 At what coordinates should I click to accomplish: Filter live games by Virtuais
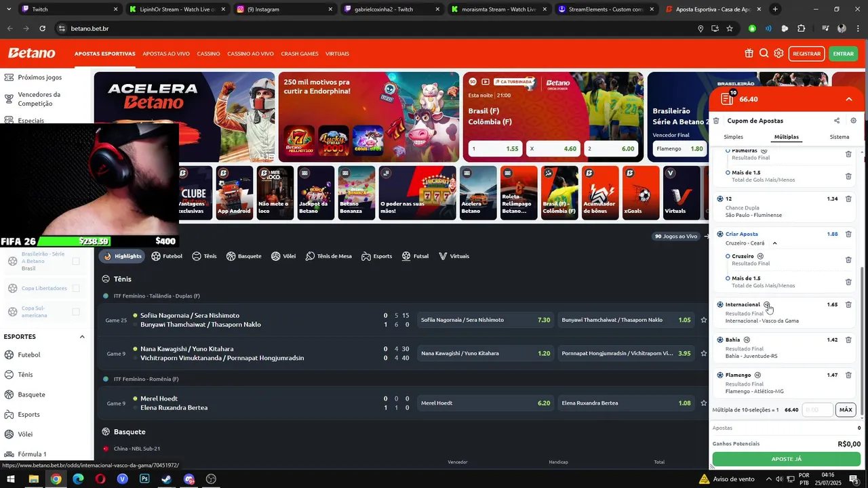click(454, 256)
